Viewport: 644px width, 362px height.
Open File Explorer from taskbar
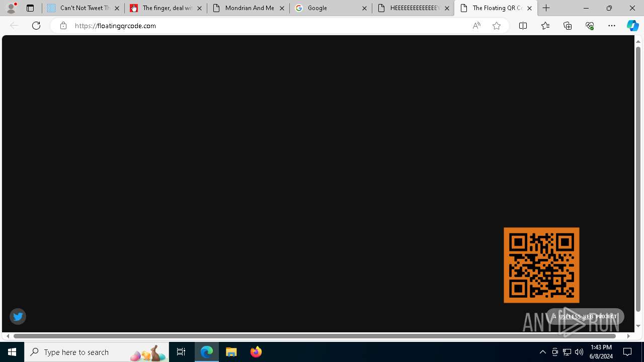point(231,352)
